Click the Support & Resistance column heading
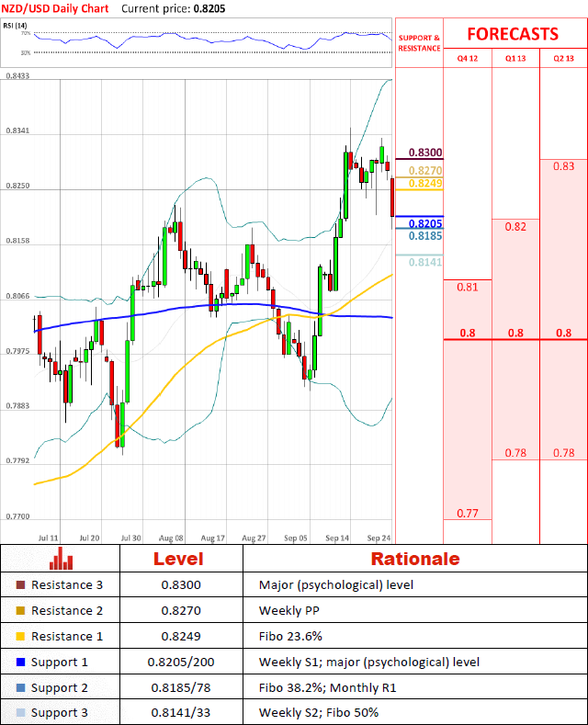Viewport: 588px width, 725px height. 419,42
